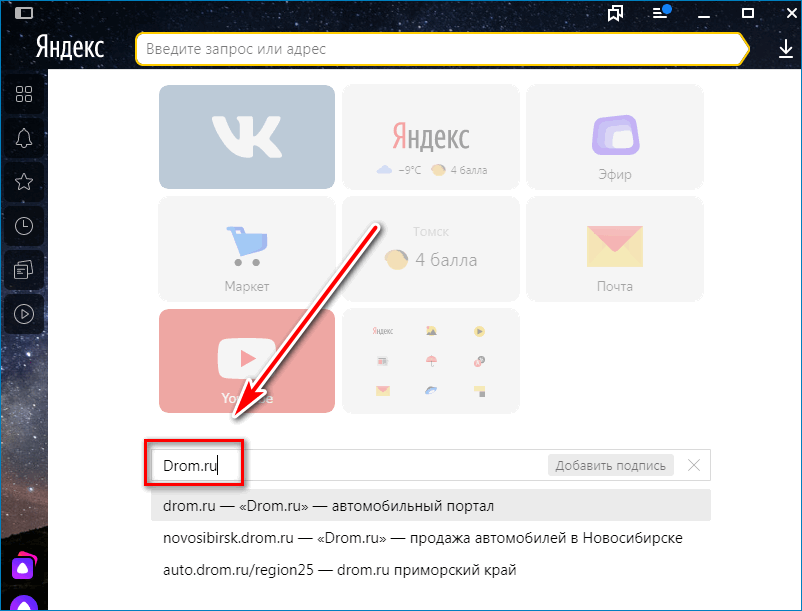Open notifications via the bell icon
This screenshot has height=611, width=802.
23,138
